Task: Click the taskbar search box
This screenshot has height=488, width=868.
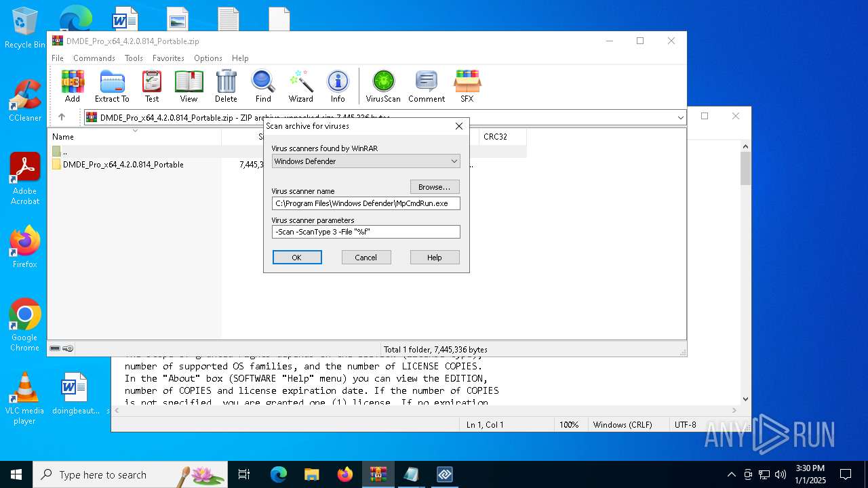Action: pos(130,474)
